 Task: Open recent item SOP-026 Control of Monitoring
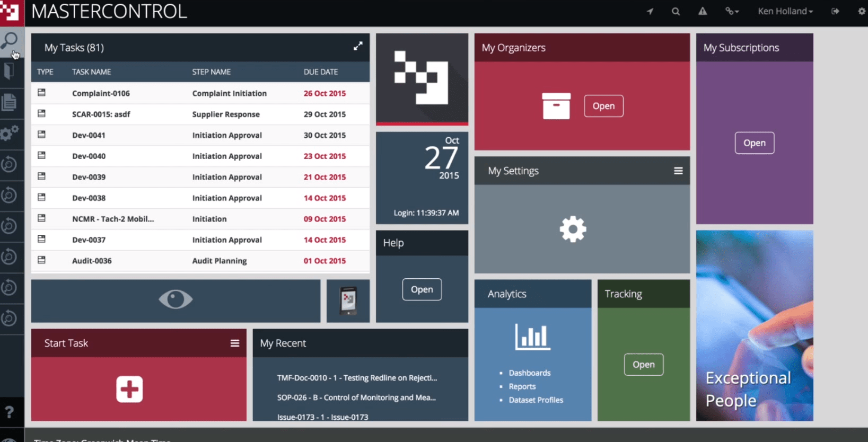356,397
